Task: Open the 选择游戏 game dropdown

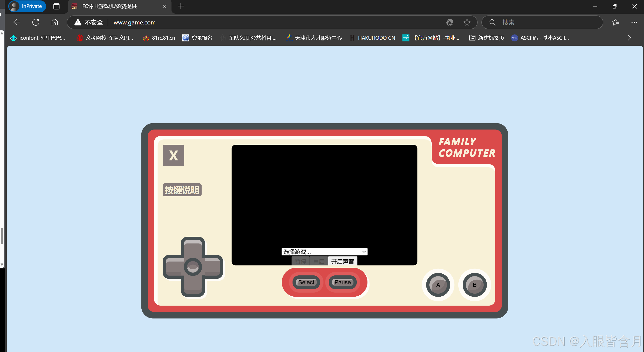Action: click(324, 251)
